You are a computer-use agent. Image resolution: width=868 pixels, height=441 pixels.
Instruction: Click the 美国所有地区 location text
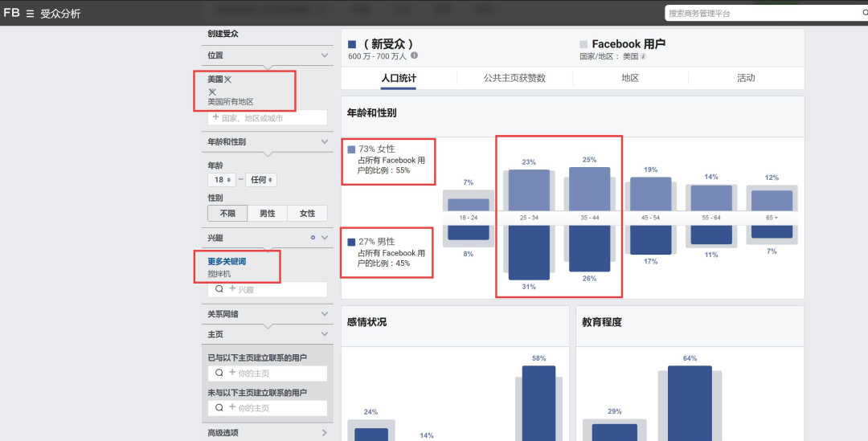tap(231, 102)
